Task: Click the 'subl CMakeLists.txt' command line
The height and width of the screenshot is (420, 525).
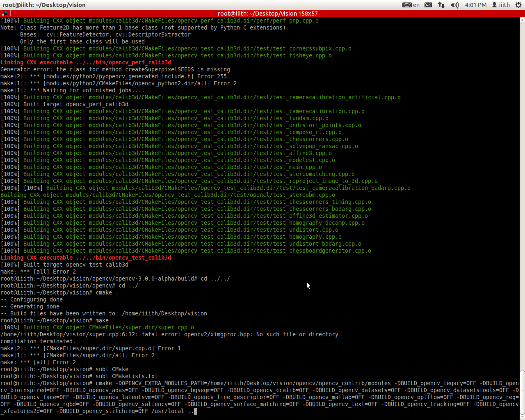Action: point(79,376)
